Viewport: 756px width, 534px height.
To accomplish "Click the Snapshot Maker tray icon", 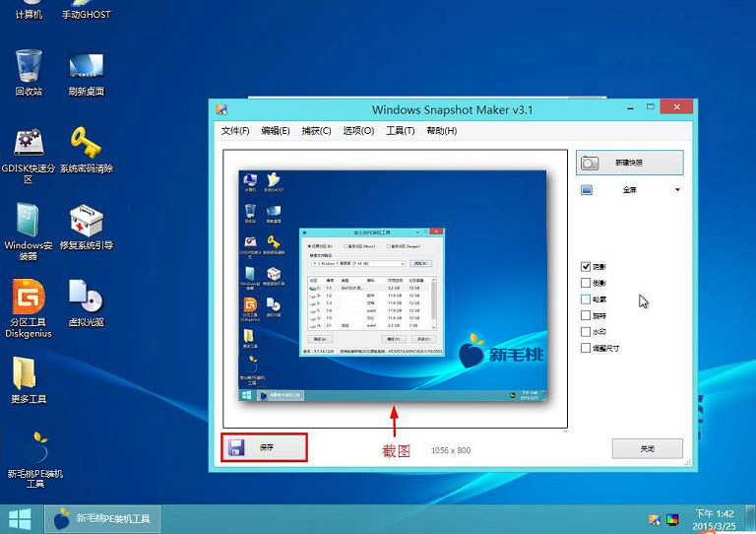I will coord(655,519).
